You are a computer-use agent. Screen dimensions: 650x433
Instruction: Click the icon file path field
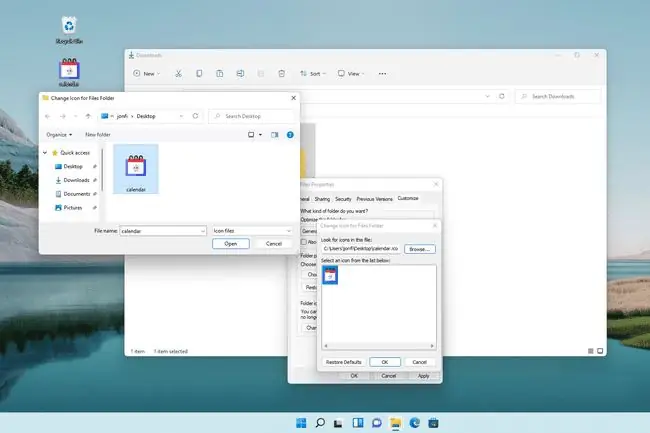click(x=361, y=249)
